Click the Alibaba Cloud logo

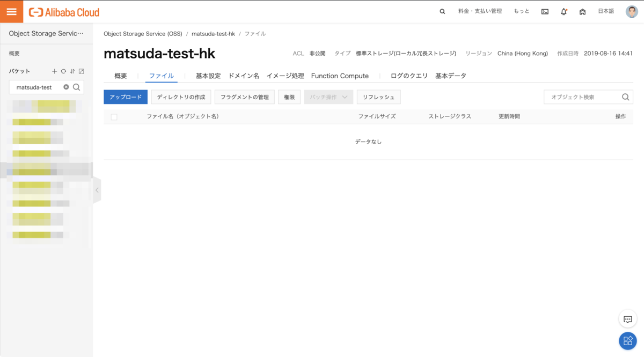click(x=64, y=12)
